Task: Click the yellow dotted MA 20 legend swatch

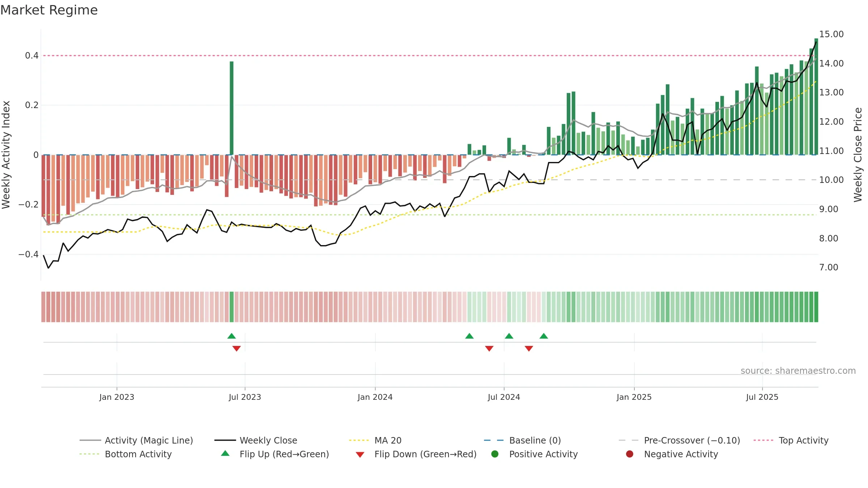Action: tap(359, 440)
